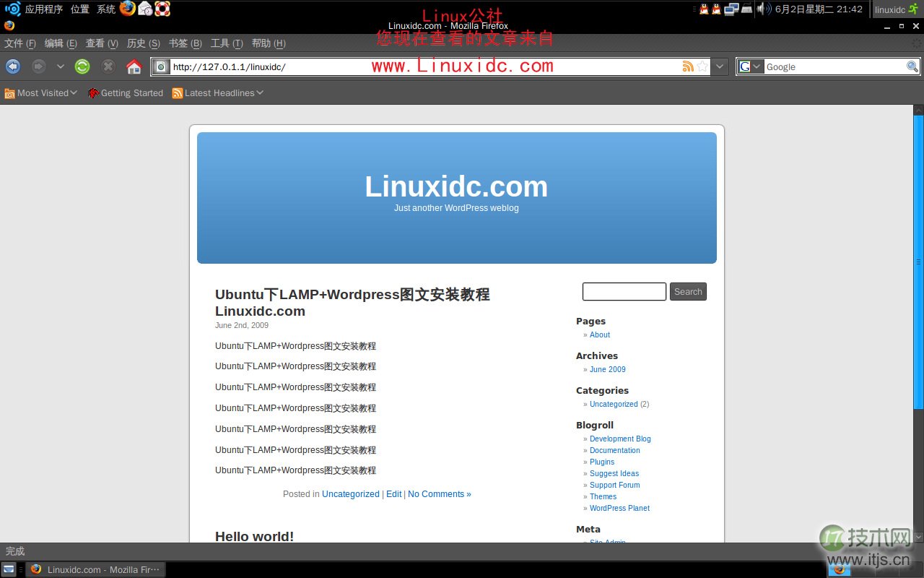Viewport: 924px width, 578px height.
Task: Click the dual-monitor icon in the system tray
Action: pyautogui.click(x=731, y=9)
